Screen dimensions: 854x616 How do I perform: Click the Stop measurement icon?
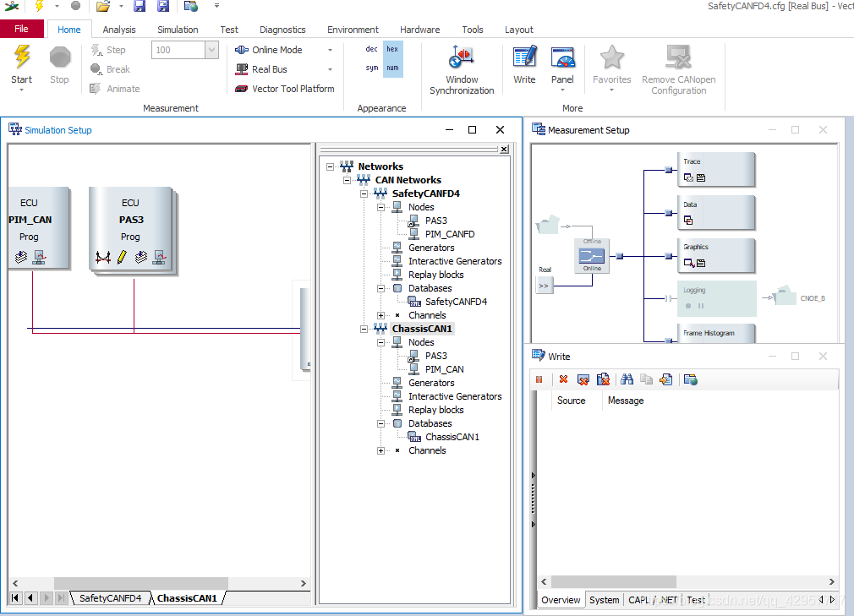tap(59, 64)
